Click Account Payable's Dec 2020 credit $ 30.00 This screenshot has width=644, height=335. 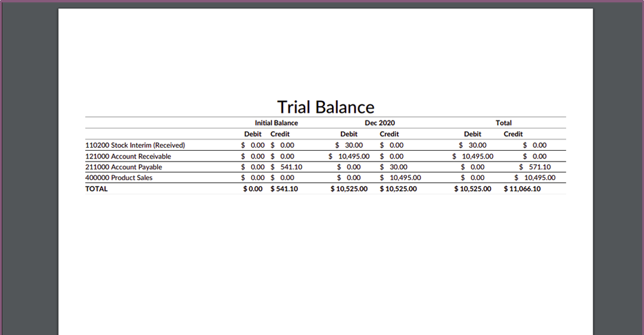(393, 167)
